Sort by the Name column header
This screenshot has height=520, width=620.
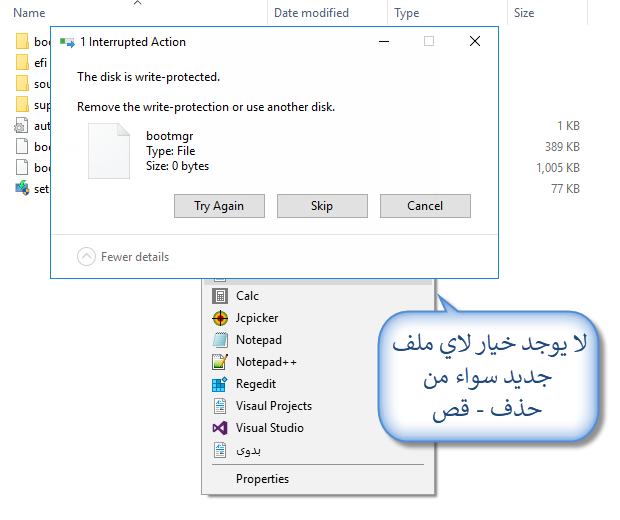[x=29, y=13]
